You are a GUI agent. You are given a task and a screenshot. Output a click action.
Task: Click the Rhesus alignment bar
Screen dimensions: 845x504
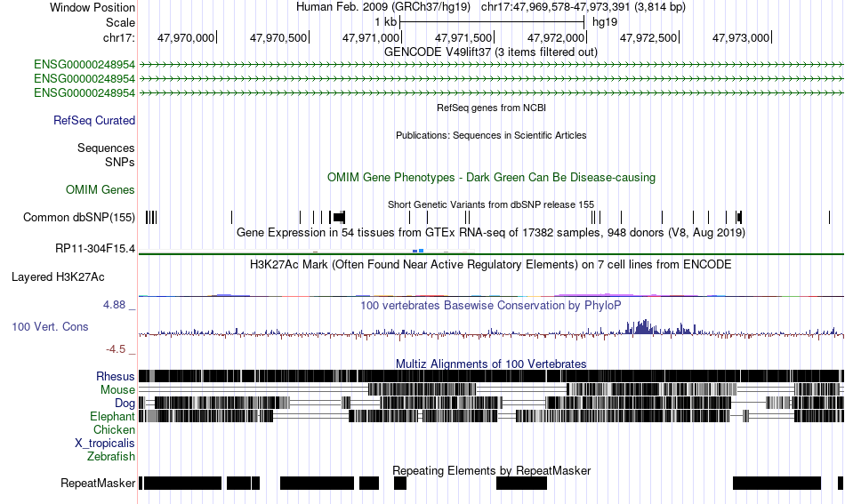pyautogui.click(x=492, y=376)
